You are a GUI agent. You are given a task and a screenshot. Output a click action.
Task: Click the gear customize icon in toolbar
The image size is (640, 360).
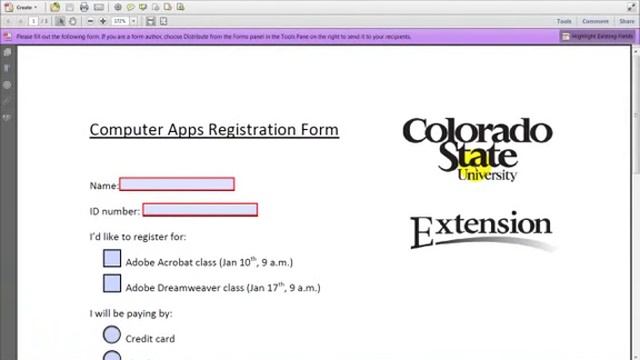pyautogui.click(x=118, y=7)
